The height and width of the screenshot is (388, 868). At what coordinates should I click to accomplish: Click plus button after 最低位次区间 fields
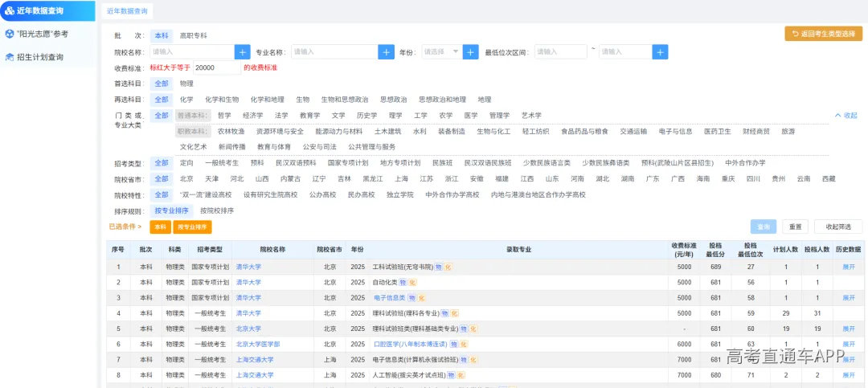point(660,52)
